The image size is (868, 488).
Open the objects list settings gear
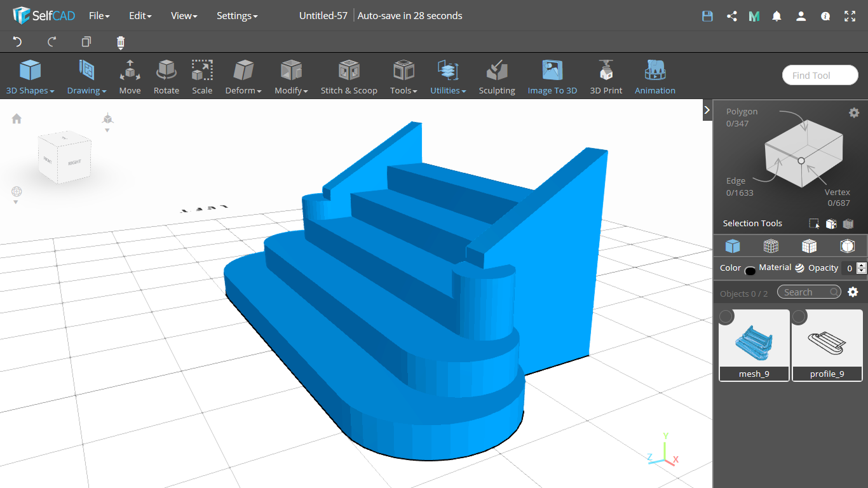(853, 292)
